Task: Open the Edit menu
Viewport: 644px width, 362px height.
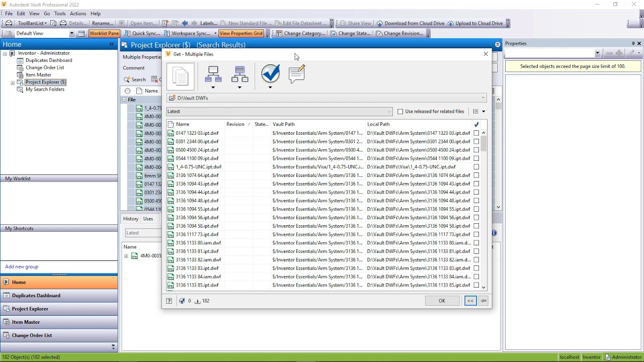Action: click(x=21, y=14)
